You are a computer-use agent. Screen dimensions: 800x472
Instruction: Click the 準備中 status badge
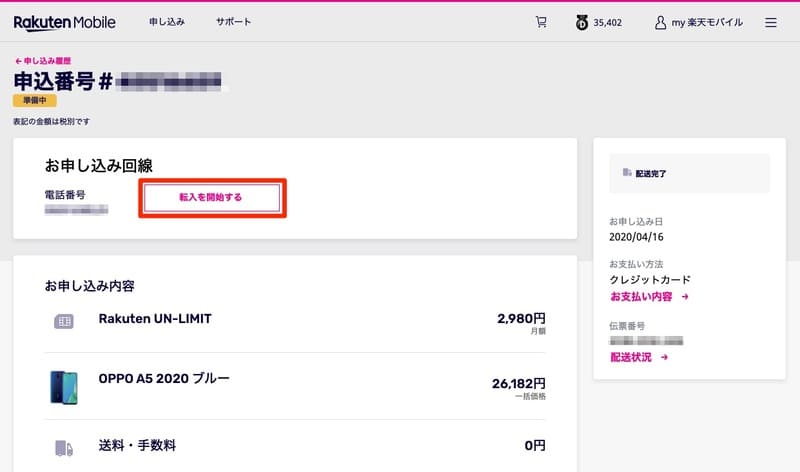point(35,101)
